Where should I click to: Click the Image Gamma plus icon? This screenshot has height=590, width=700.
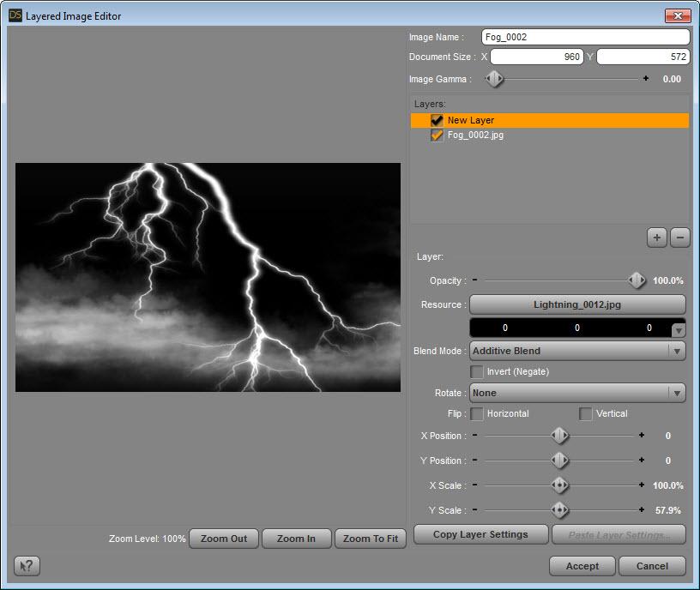pyautogui.click(x=646, y=79)
